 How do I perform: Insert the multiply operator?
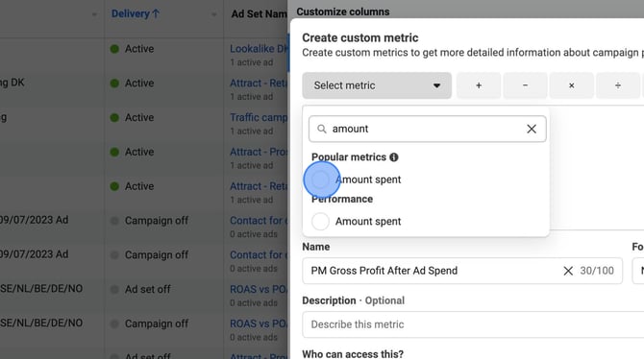[x=571, y=85]
